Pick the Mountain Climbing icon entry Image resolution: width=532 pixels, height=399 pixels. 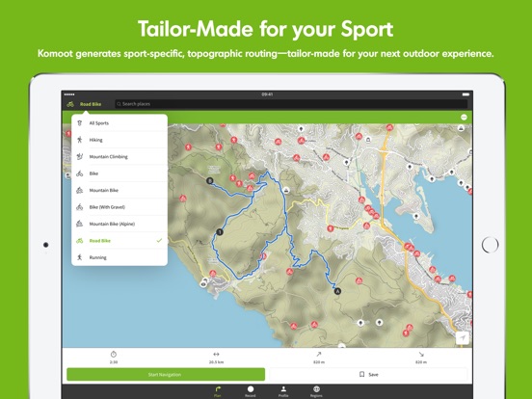80,156
